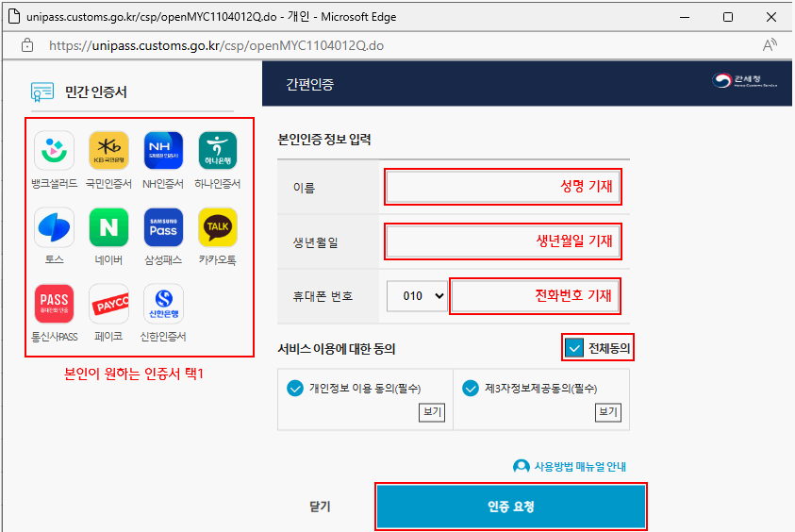Choose the 카카오톡 certificate icon
Screen dimensions: 795x532
pos(218,227)
